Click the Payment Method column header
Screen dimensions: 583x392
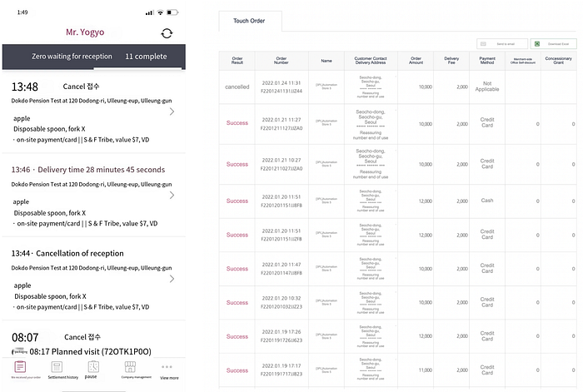pos(487,61)
